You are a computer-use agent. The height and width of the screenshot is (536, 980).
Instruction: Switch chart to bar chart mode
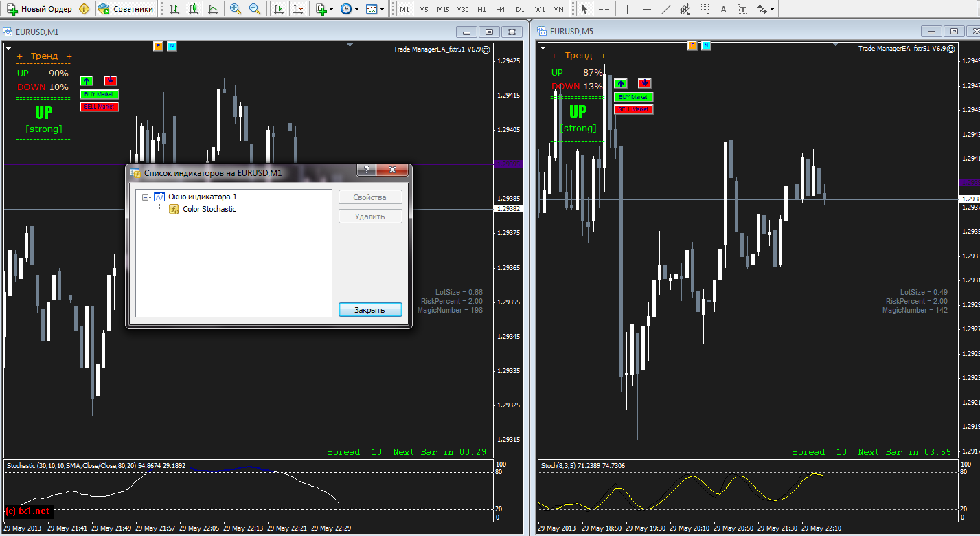pos(174,9)
